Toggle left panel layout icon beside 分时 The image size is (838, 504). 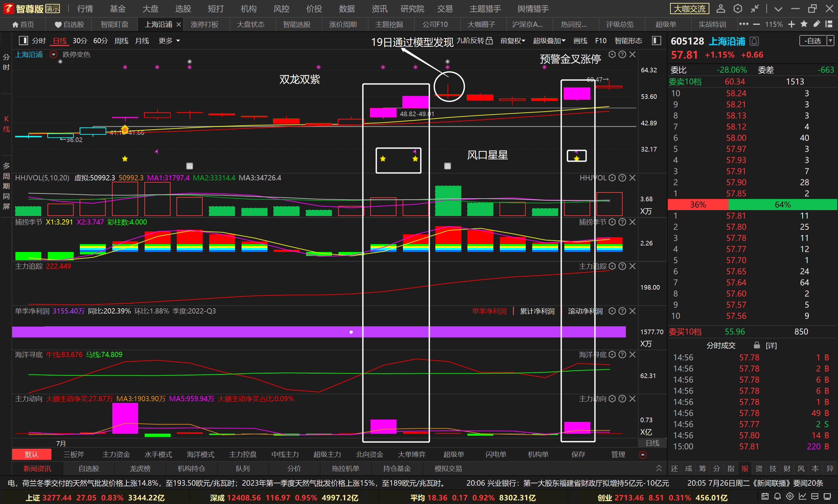pos(24,41)
